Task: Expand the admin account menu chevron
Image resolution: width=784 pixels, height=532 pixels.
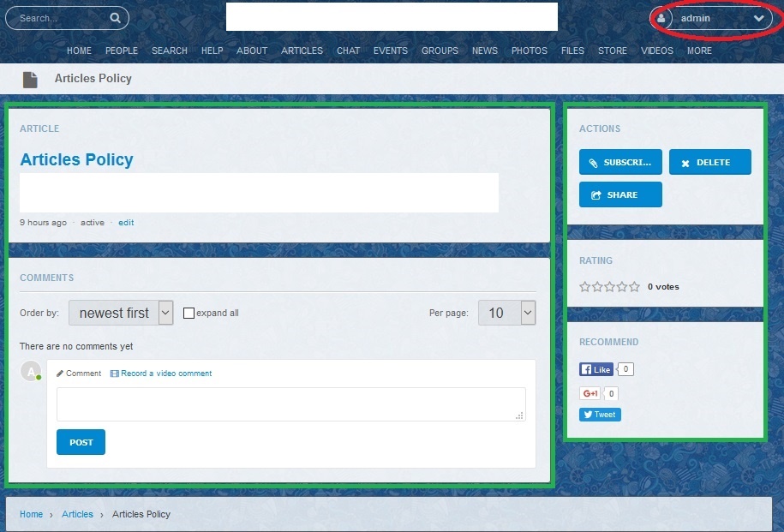Action: click(758, 18)
